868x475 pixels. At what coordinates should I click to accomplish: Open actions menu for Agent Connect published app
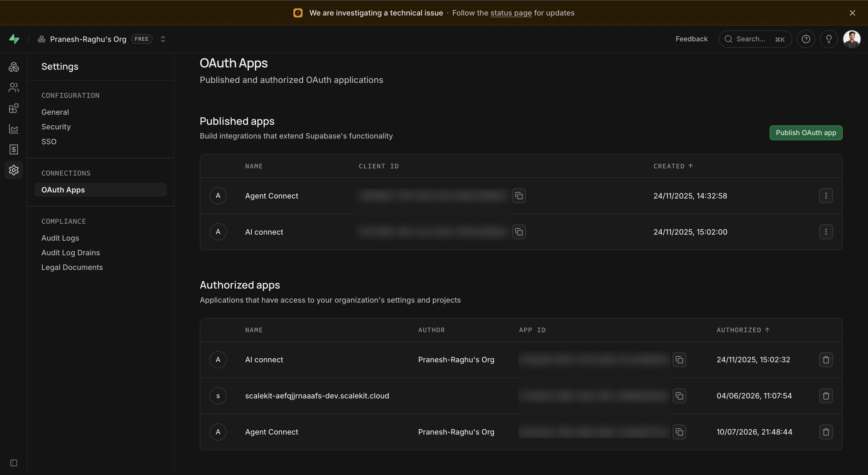(x=826, y=196)
